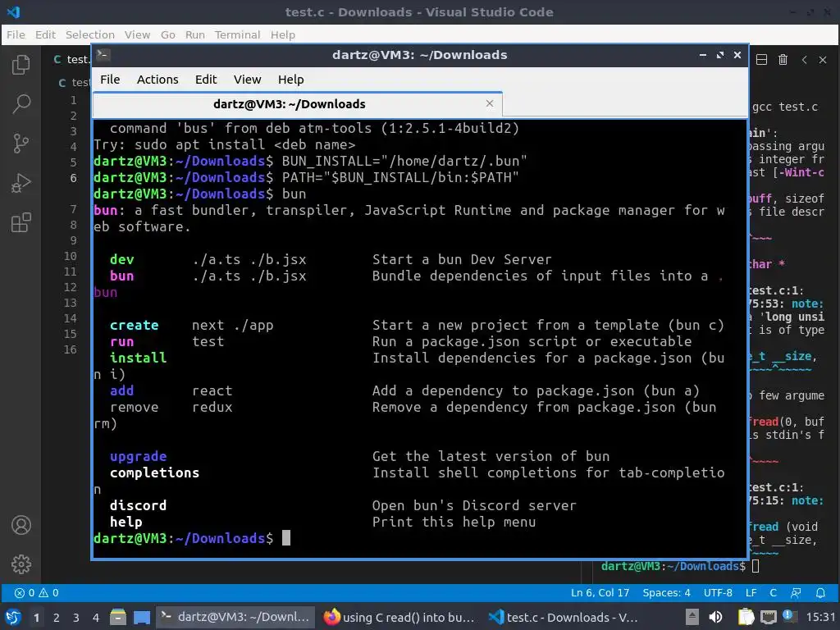Click the update notifier tray icon
This screenshot has height=630, width=840.
click(x=787, y=616)
